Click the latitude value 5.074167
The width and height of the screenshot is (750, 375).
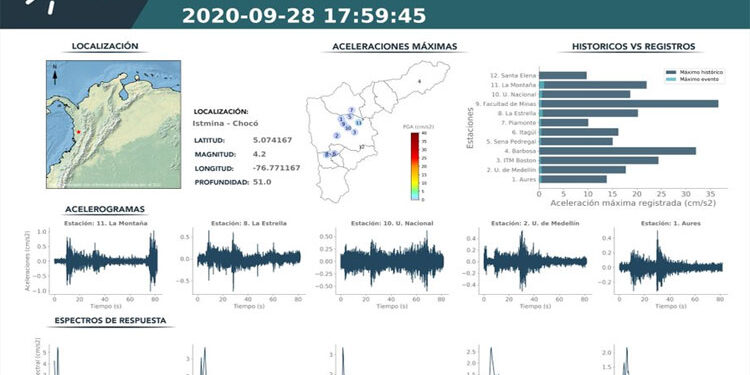pos(272,140)
